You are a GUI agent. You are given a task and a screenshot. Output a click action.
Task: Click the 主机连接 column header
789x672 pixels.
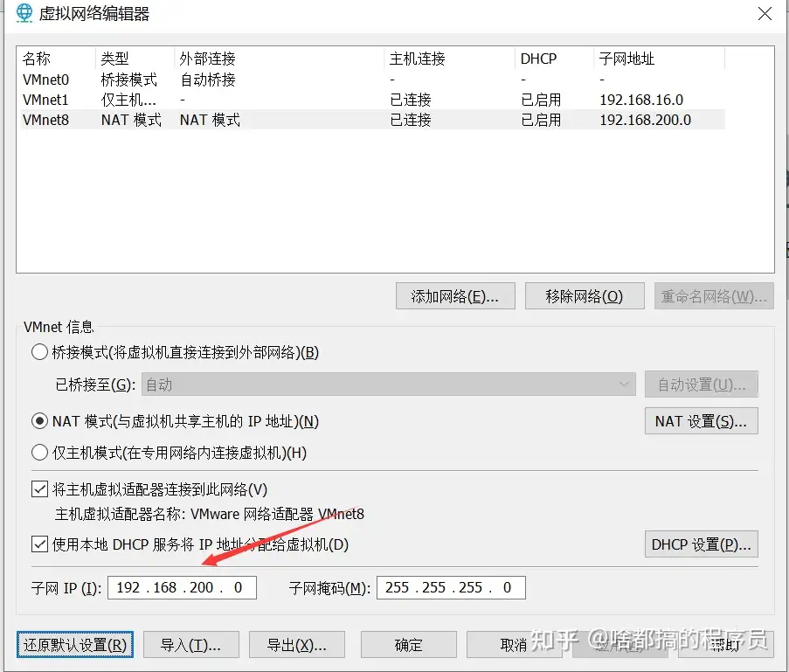450,59
